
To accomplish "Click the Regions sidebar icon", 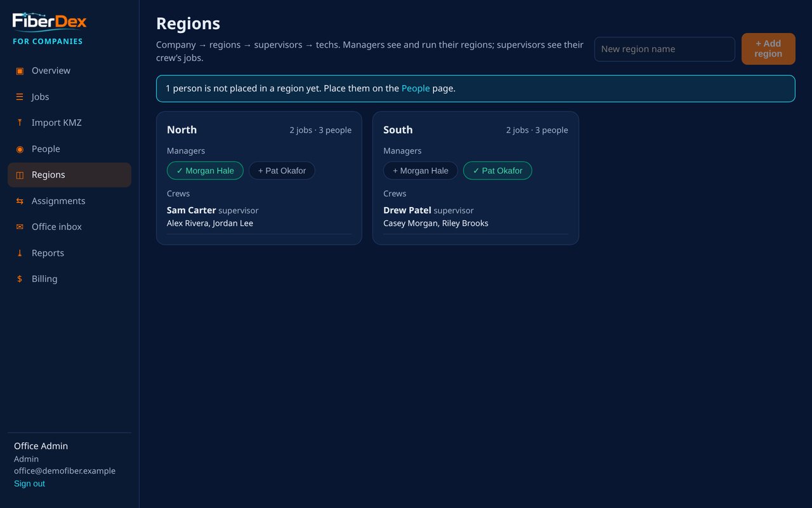I will [x=20, y=175].
